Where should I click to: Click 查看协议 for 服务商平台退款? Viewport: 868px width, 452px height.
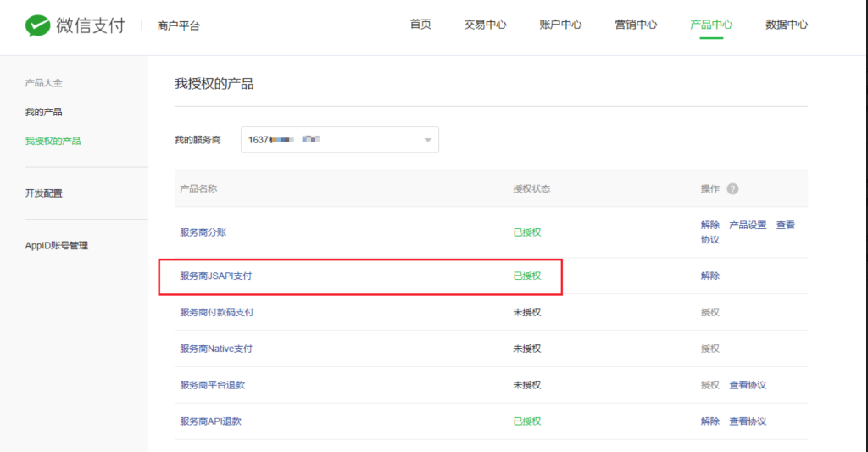click(x=748, y=385)
